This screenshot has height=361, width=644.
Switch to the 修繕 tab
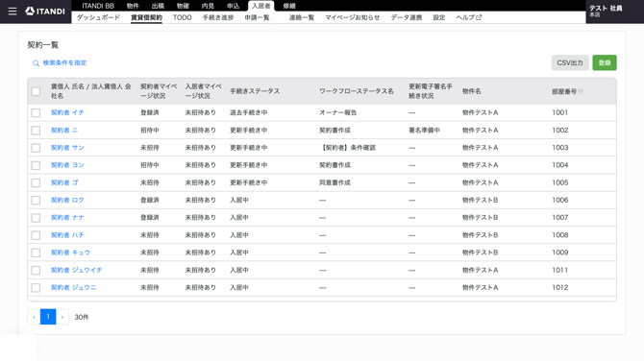pos(289,6)
